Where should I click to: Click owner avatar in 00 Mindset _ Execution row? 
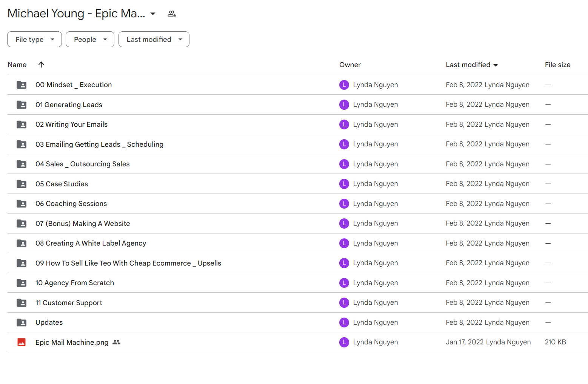(344, 85)
